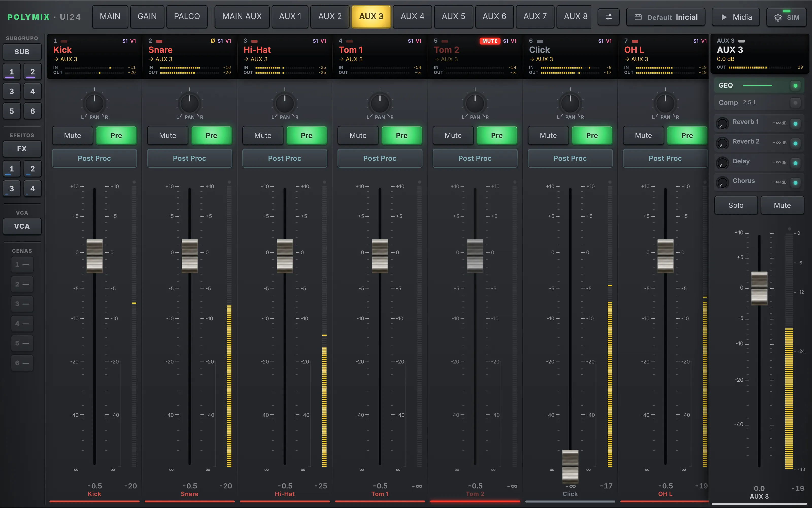Toggle the Chorus enable indicator

(795, 182)
